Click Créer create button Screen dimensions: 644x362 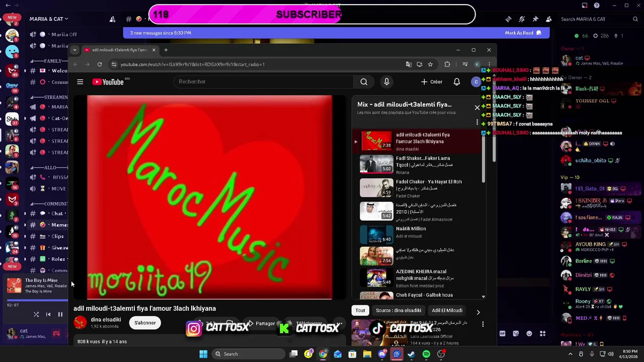click(x=432, y=82)
